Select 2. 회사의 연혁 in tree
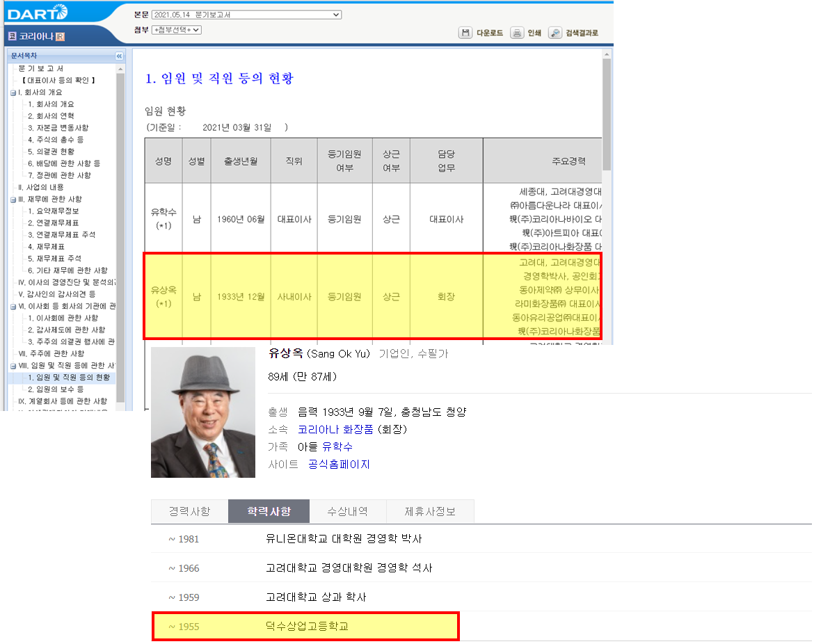This screenshot has width=814, height=644. tap(51, 116)
